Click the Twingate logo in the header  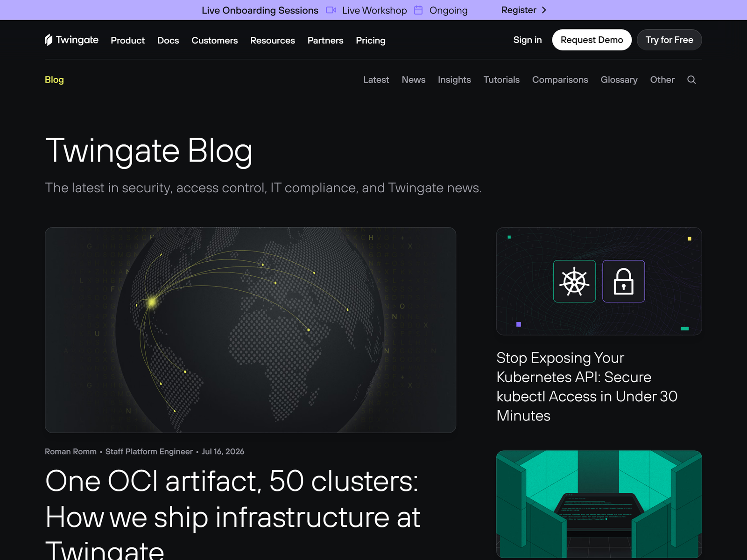71,40
